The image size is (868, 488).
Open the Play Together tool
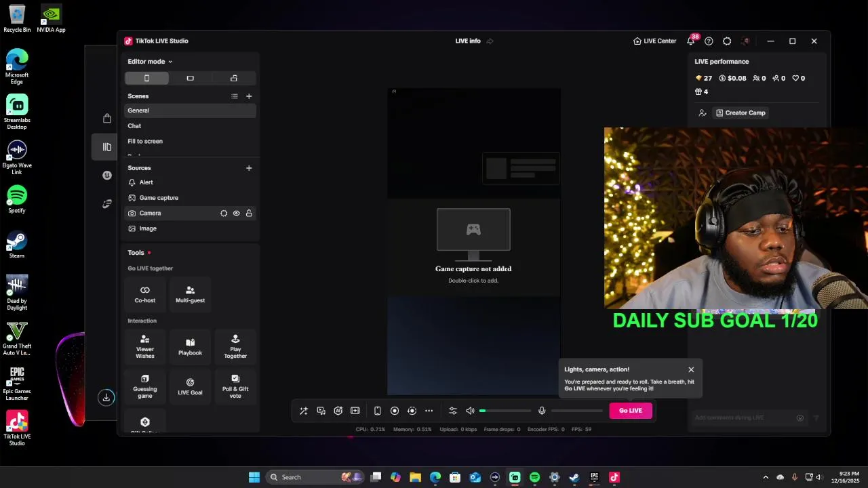coord(235,346)
